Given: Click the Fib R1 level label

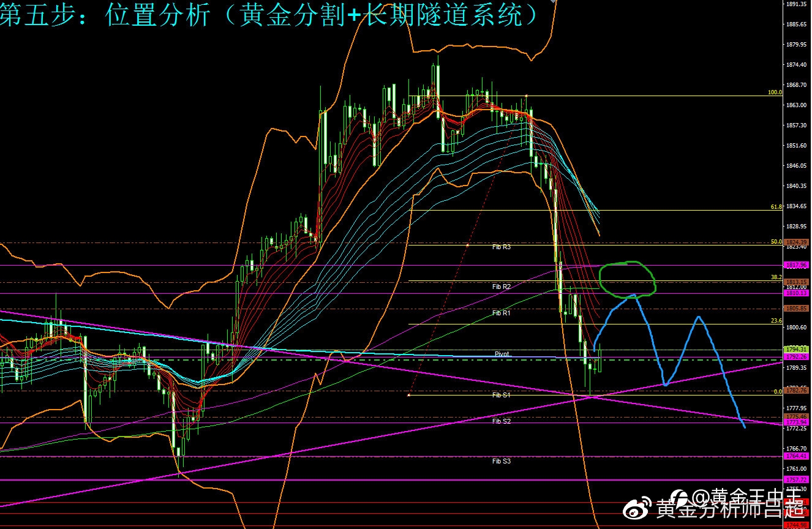Looking at the screenshot, I should click(x=501, y=313).
